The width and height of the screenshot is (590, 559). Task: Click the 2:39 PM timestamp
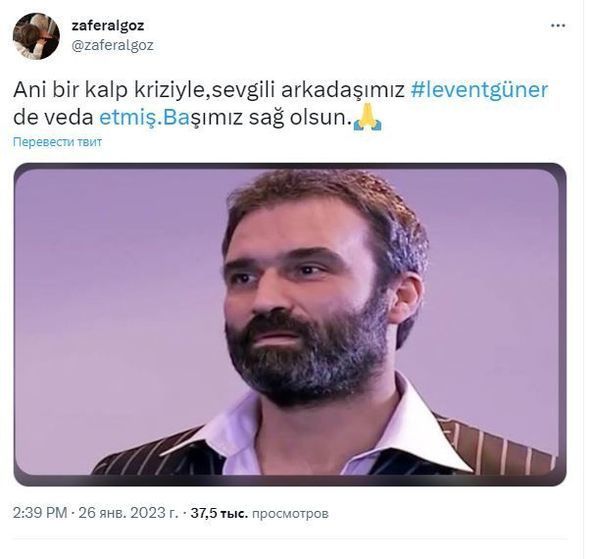coord(40,513)
